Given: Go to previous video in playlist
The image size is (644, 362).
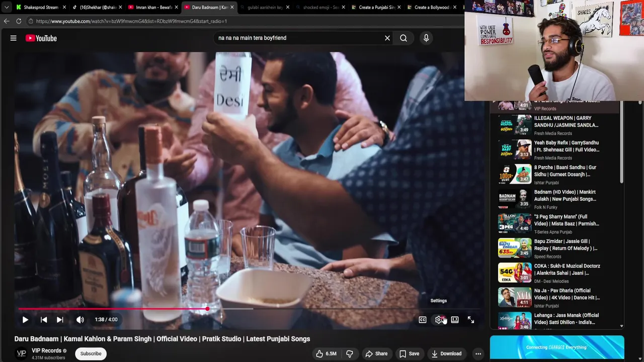Looking at the screenshot, I should coord(44,320).
